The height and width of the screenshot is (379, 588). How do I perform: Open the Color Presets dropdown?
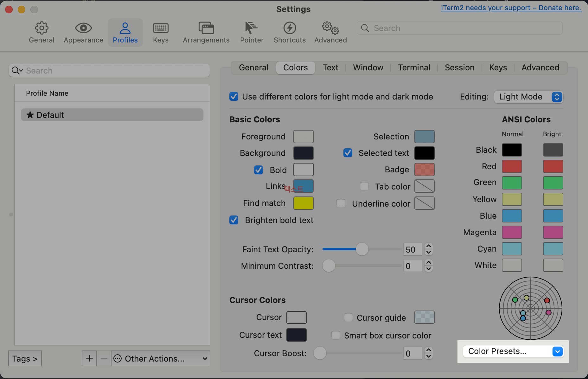[513, 351]
